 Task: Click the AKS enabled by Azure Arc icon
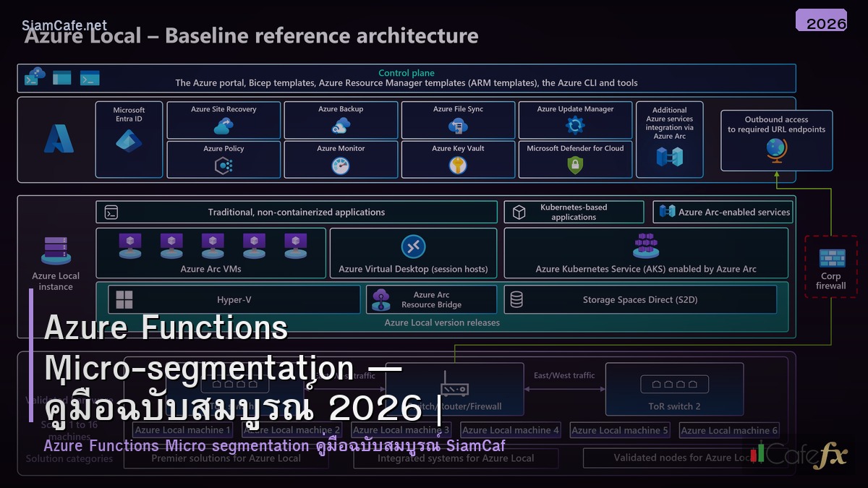(646, 246)
